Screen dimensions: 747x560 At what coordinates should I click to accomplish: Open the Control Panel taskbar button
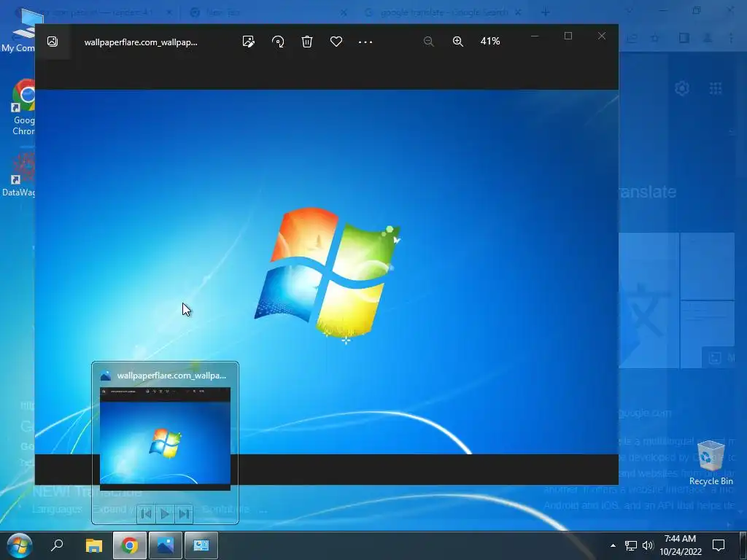[x=201, y=545]
